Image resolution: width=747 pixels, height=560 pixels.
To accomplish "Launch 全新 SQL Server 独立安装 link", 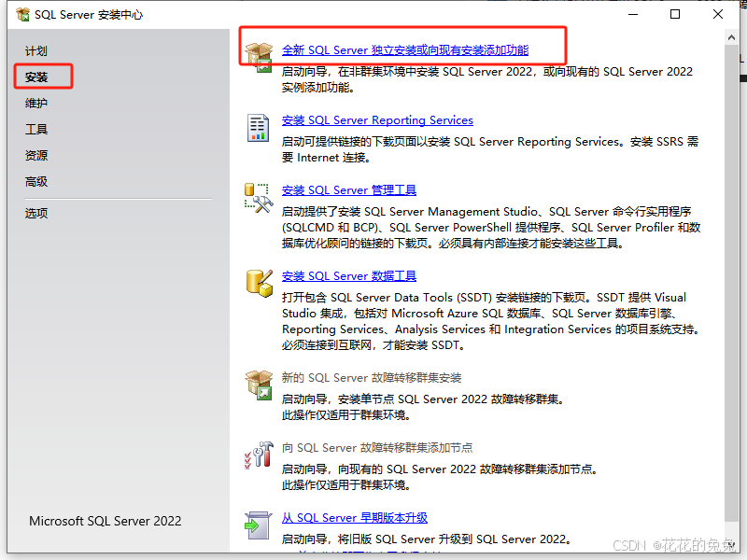I will point(405,50).
